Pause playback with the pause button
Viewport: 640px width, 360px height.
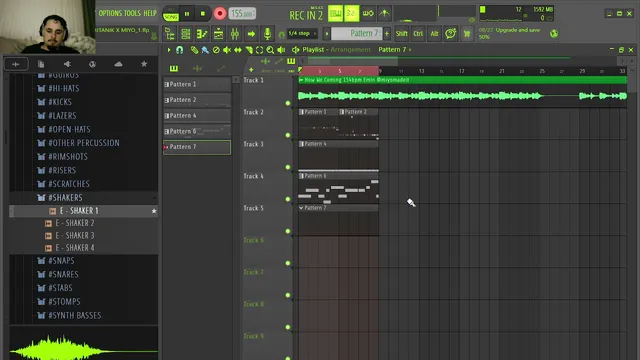(x=187, y=14)
